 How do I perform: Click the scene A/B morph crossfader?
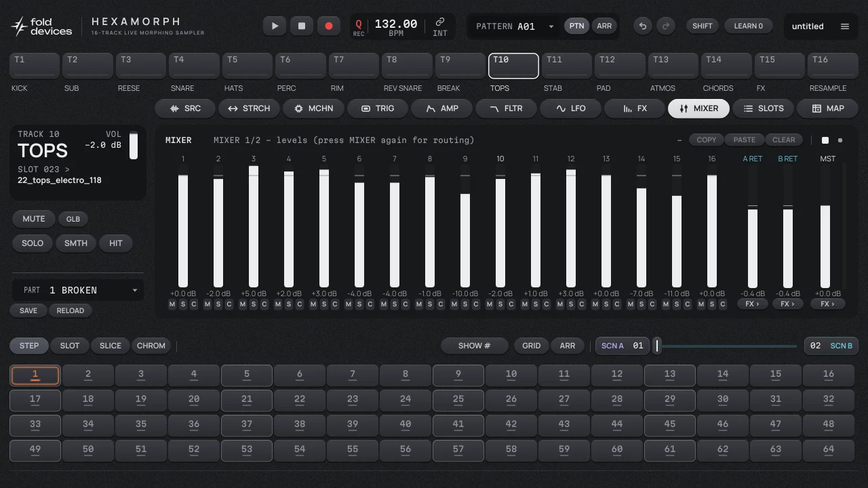tap(726, 346)
